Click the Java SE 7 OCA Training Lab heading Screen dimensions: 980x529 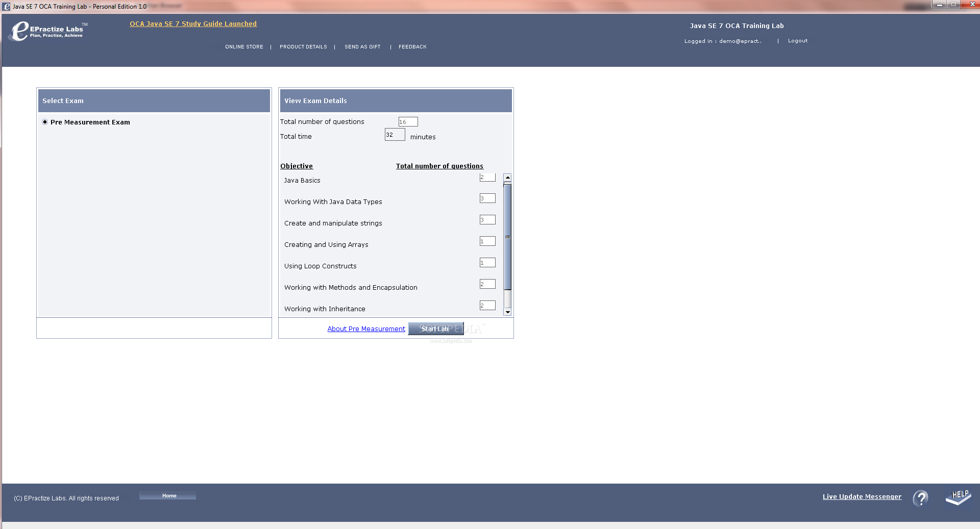(737, 26)
